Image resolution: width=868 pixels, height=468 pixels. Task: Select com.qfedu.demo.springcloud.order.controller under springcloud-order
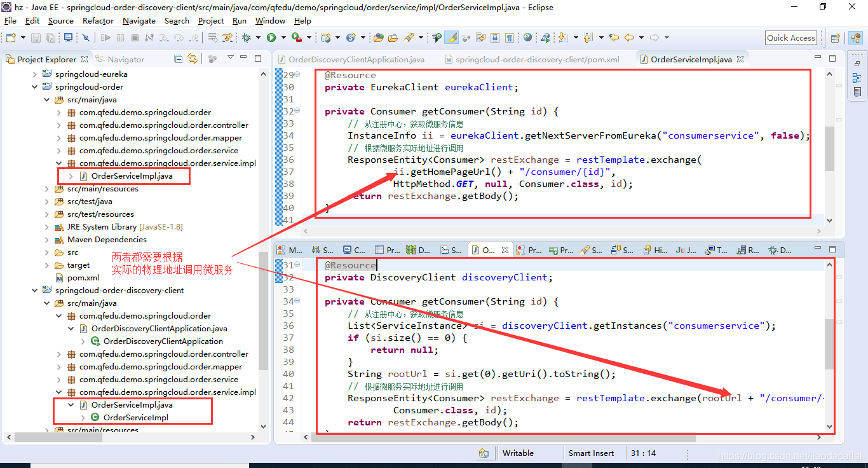(x=164, y=125)
